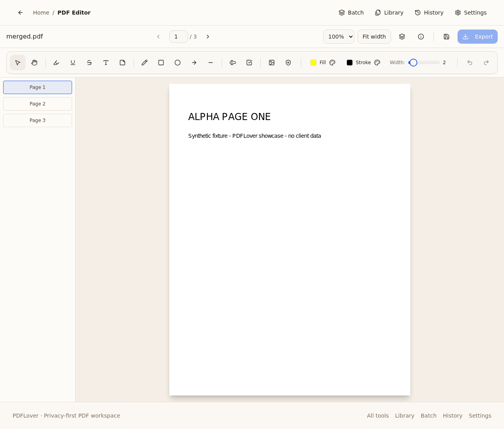Open All tools footer link
Image resolution: width=504 pixels, height=429 pixels.
click(378, 416)
